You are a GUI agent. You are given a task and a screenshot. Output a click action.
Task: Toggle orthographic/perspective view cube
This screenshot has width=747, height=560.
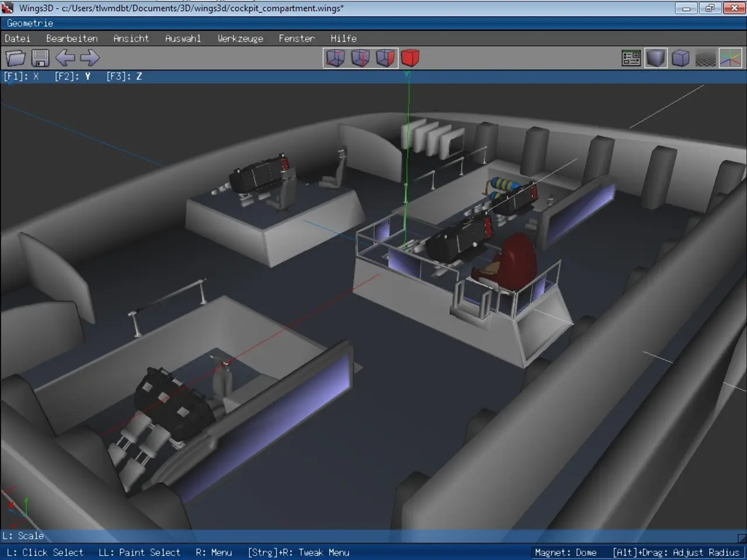click(680, 58)
